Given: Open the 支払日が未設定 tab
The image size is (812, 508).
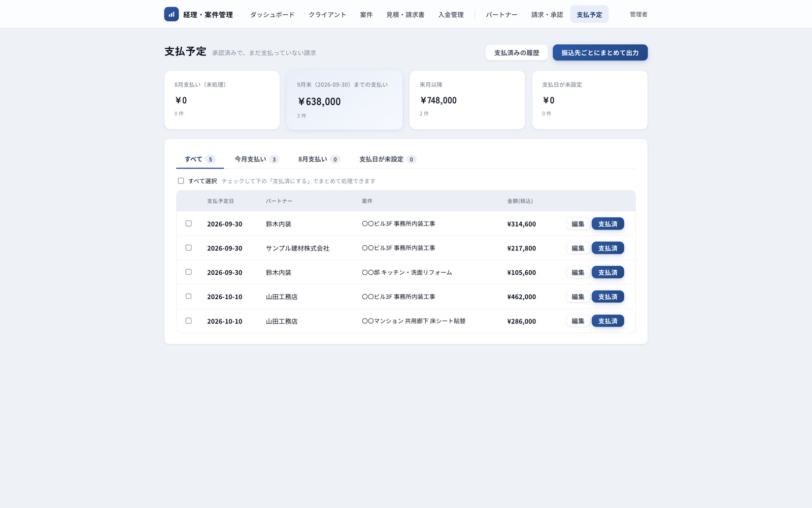Looking at the screenshot, I should [388, 159].
